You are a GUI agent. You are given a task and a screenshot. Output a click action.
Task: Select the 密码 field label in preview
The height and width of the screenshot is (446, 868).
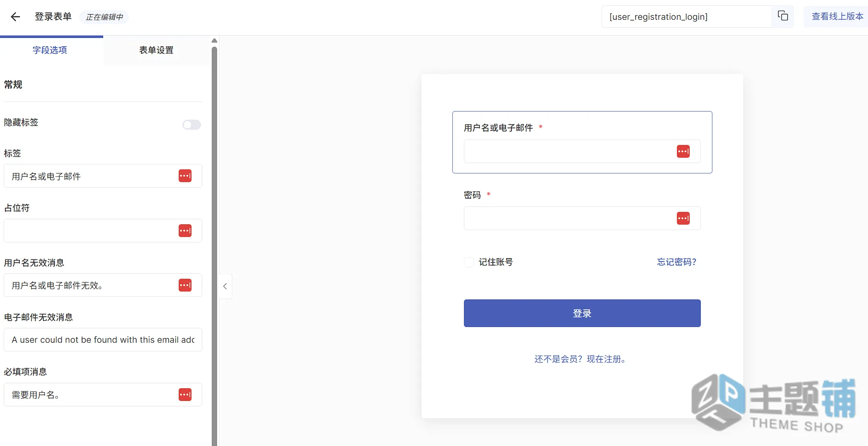(x=472, y=195)
